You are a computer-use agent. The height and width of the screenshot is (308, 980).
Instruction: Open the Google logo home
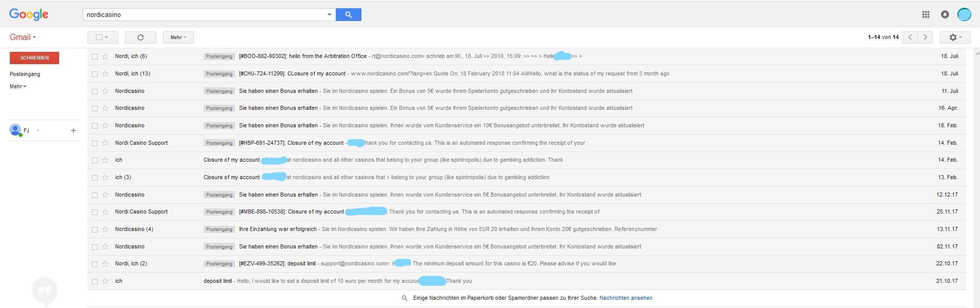[x=29, y=14]
